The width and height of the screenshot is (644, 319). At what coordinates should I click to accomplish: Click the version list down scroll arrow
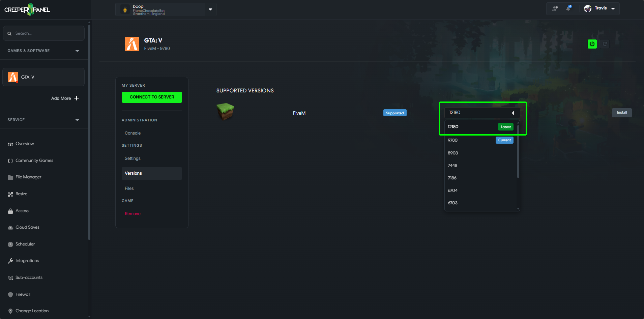point(518,209)
